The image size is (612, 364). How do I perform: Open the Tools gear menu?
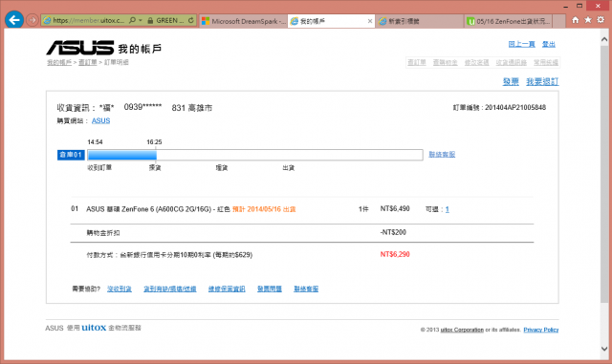(601, 20)
